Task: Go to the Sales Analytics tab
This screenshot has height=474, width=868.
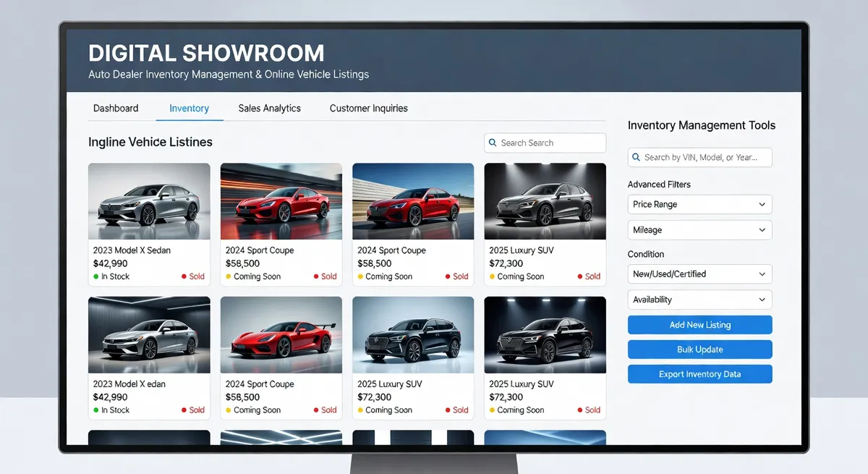Action: pos(270,109)
